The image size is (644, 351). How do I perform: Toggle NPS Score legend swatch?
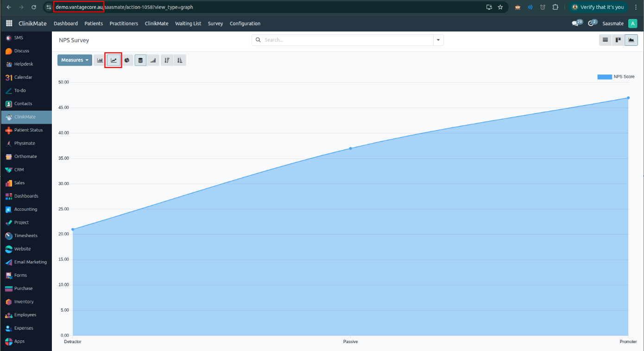604,77
